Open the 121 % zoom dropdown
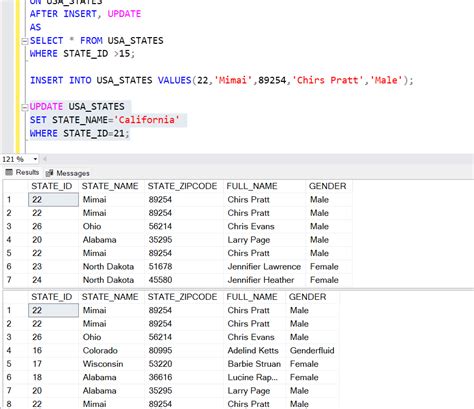The image size is (474, 409). point(35,159)
